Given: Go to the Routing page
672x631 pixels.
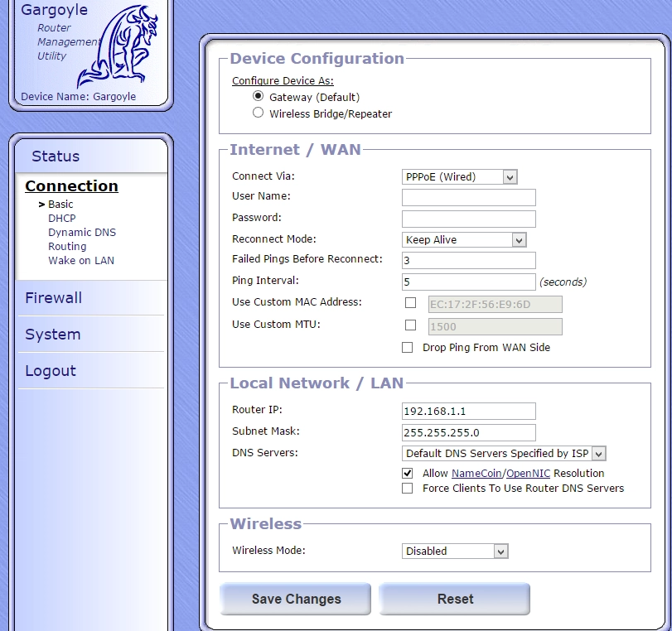Looking at the screenshot, I should tap(67, 247).
